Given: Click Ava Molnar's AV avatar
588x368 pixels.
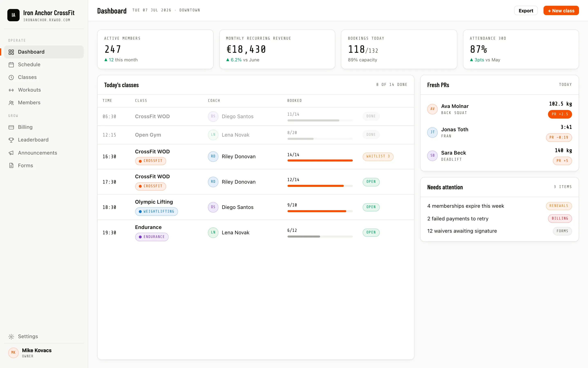Looking at the screenshot, I should [x=432, y=109].
